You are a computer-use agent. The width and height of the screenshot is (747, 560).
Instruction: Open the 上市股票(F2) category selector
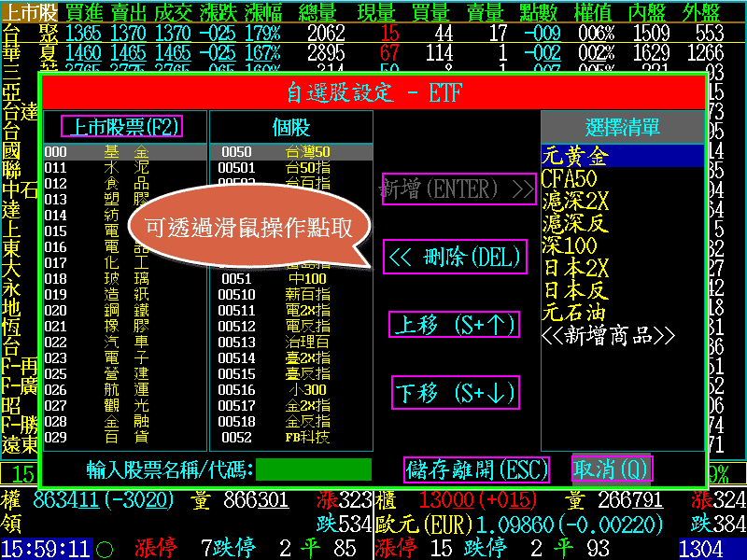coord(121,127)
